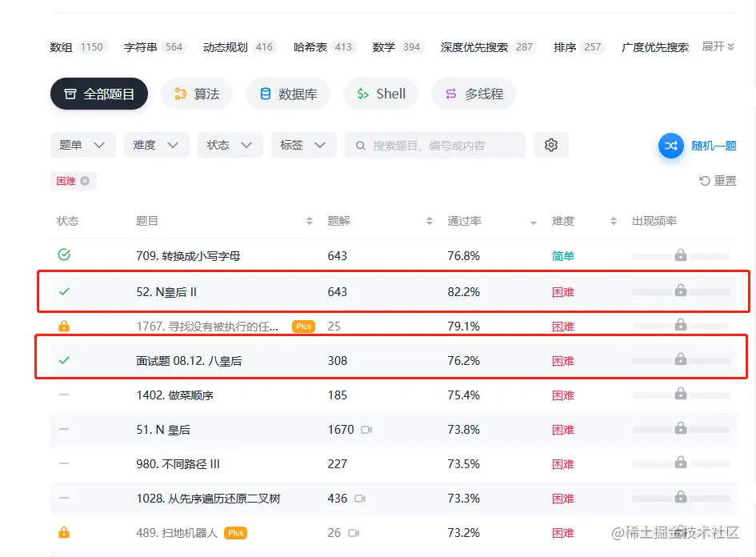756x557 pixels.
Task: Filter by 字符串 topic tag
Action: point(154,47)
